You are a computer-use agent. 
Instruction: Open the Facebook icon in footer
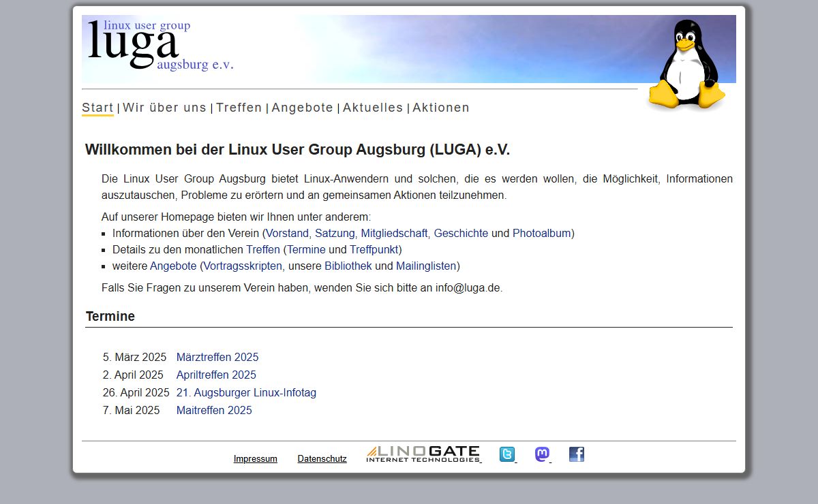577,454
